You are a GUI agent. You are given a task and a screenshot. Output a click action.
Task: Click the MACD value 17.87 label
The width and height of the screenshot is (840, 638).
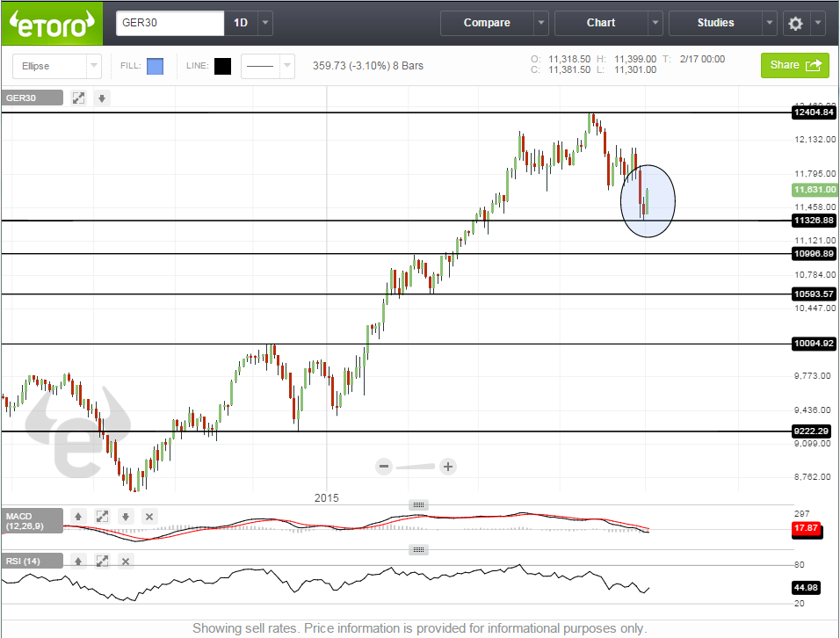(807, 528)
